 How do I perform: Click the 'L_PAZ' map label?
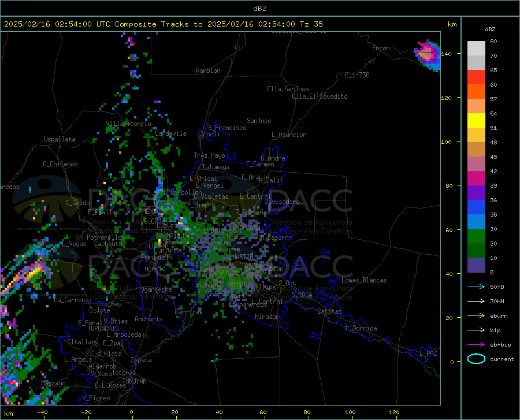coord(428,354)
